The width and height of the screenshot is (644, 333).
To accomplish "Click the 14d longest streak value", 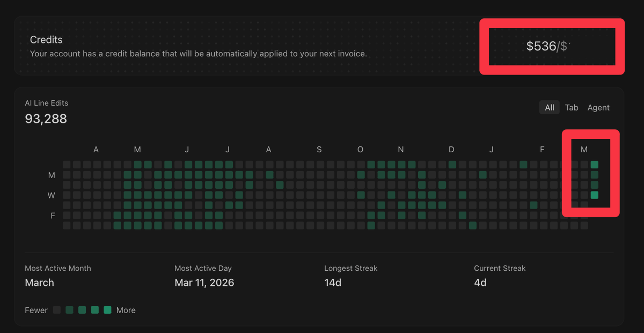I will [x=333, y=283].
